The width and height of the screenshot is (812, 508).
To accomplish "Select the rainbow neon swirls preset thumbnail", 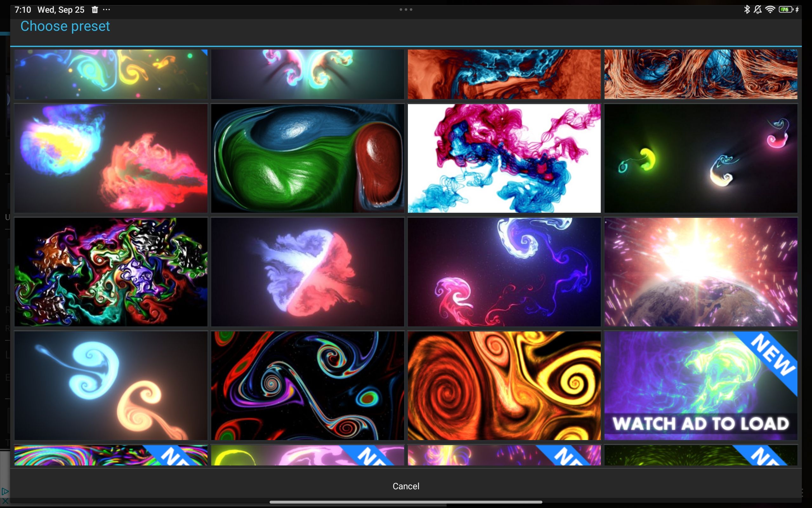I will click(x=111, y=74).
